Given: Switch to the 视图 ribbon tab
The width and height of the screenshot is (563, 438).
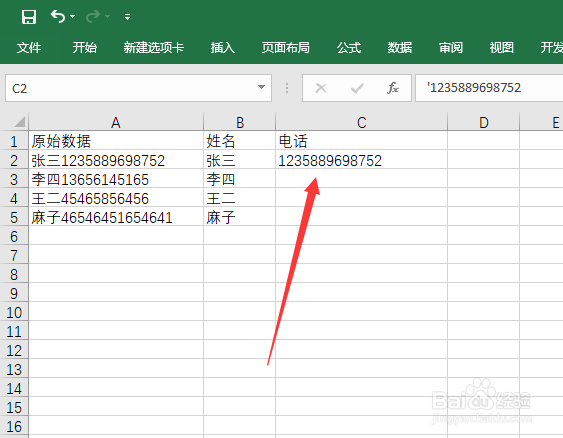Looking at the screenshot, I should (x=502, y=47).
